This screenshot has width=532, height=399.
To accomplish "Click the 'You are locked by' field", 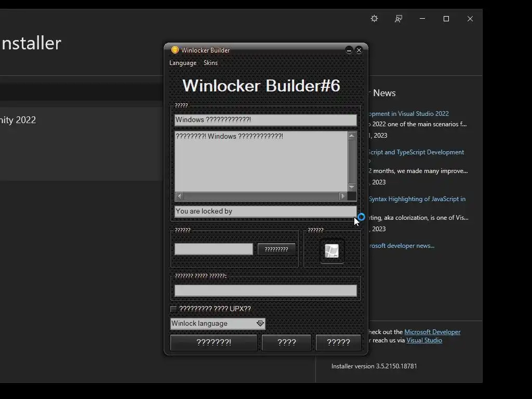I will [265, 211].
